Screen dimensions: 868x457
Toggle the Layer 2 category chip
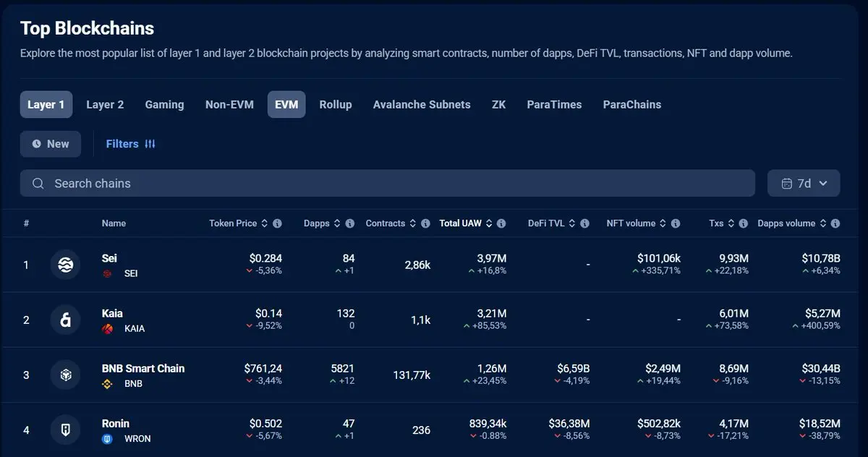(x=105, y=104)
